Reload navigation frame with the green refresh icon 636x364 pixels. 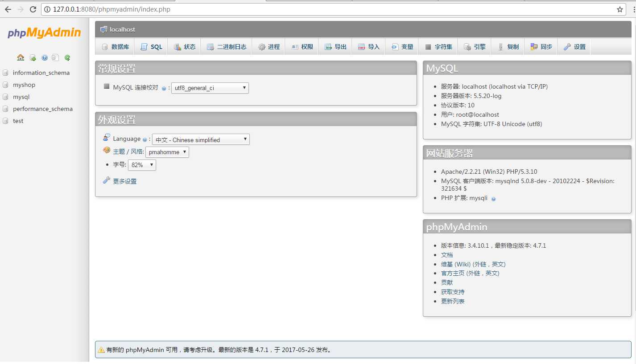tap(67, 57)
